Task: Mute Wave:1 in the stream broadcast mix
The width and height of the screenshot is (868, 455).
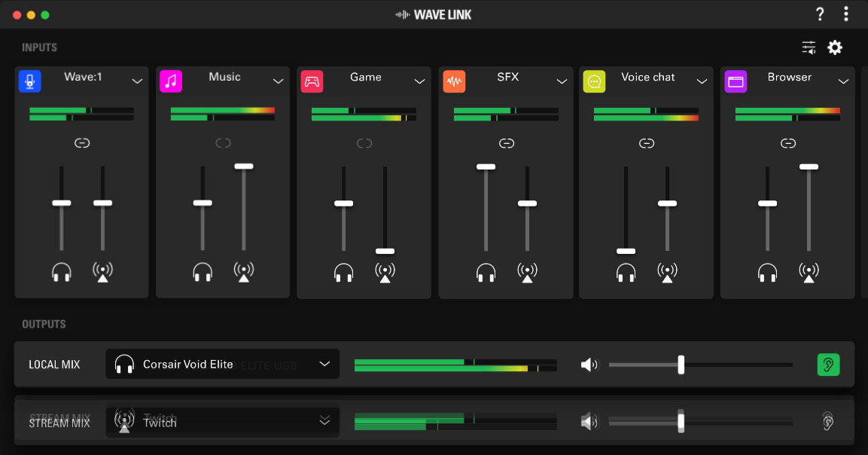Action: pyautogui.click(x=103, y=272)
